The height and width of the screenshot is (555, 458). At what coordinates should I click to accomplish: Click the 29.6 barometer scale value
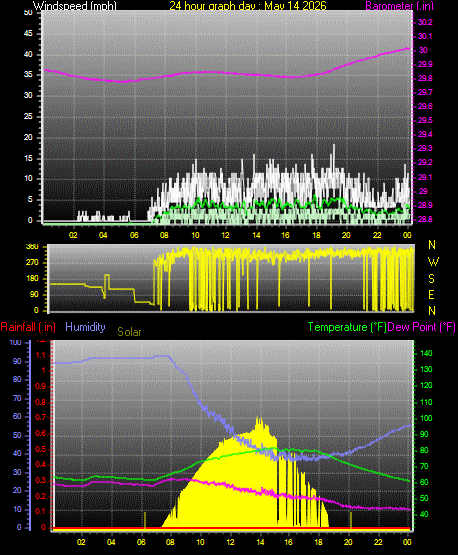click(425, 106)
